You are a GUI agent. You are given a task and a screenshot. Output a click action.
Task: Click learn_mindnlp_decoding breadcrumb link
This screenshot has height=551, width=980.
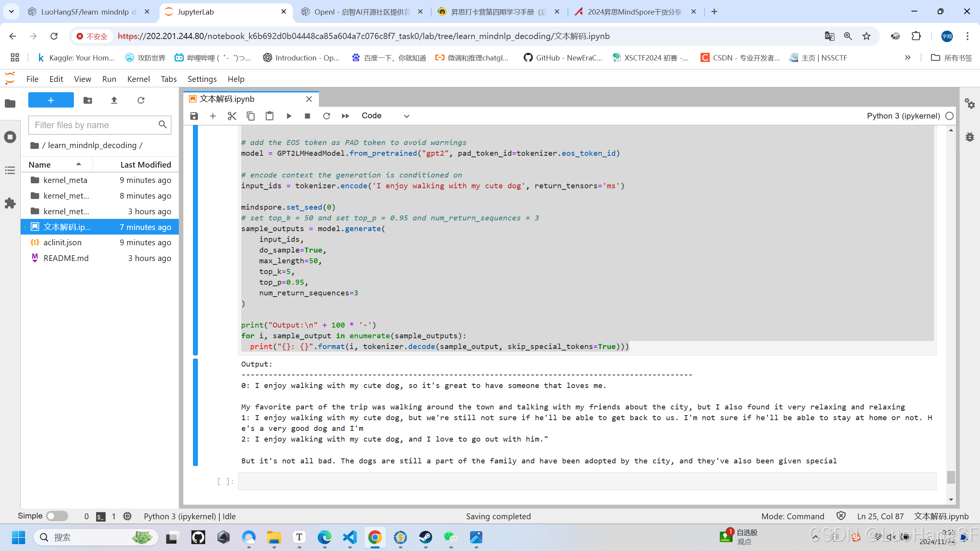click(92, 145)
